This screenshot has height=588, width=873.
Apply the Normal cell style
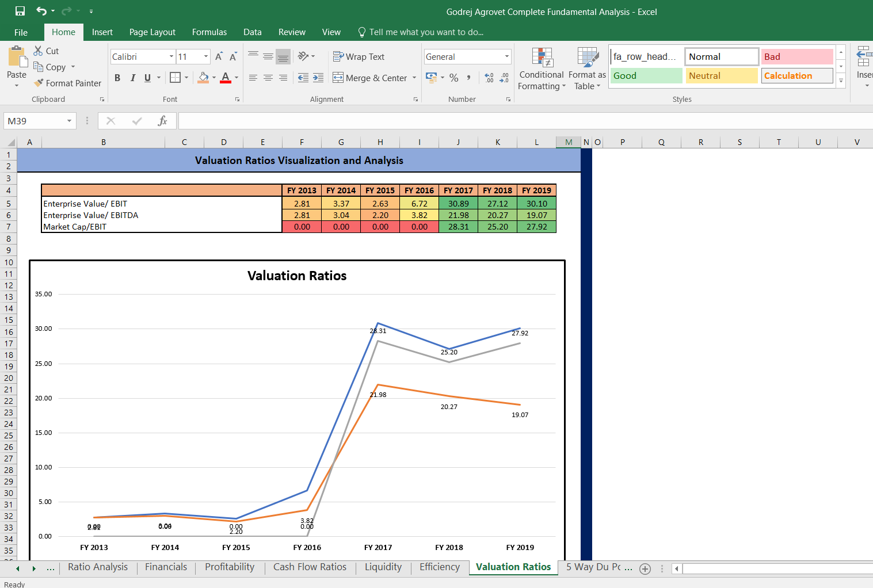click(x=722, y=56)
